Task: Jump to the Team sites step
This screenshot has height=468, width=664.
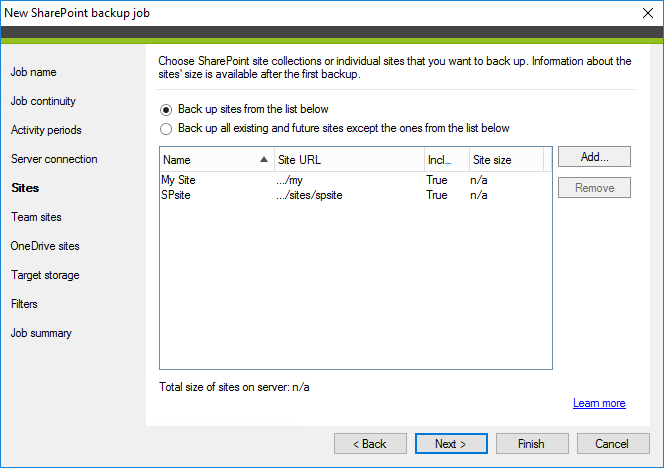Action: [36, 217]
